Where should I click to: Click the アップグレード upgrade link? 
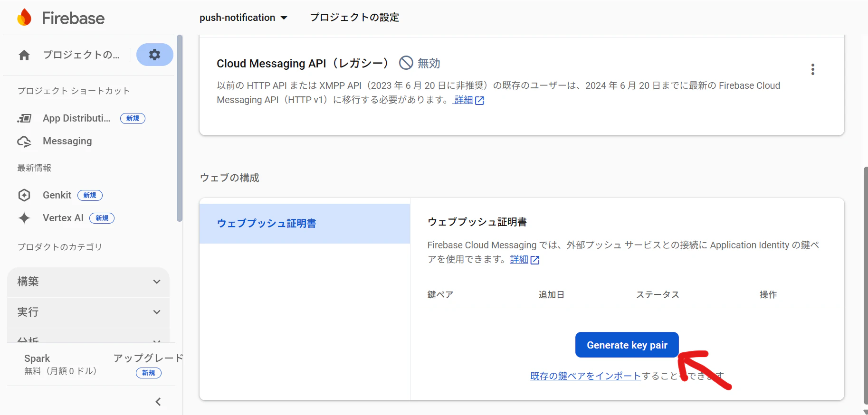148,358
